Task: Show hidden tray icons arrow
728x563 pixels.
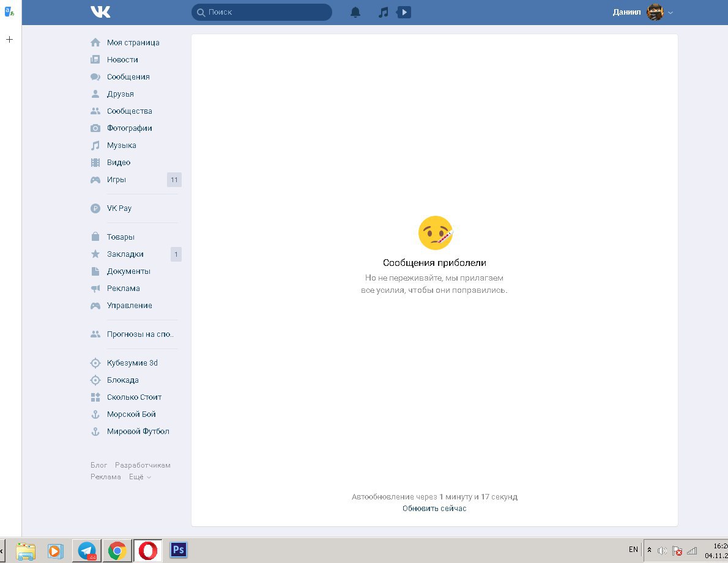Action: coord(649,550)
